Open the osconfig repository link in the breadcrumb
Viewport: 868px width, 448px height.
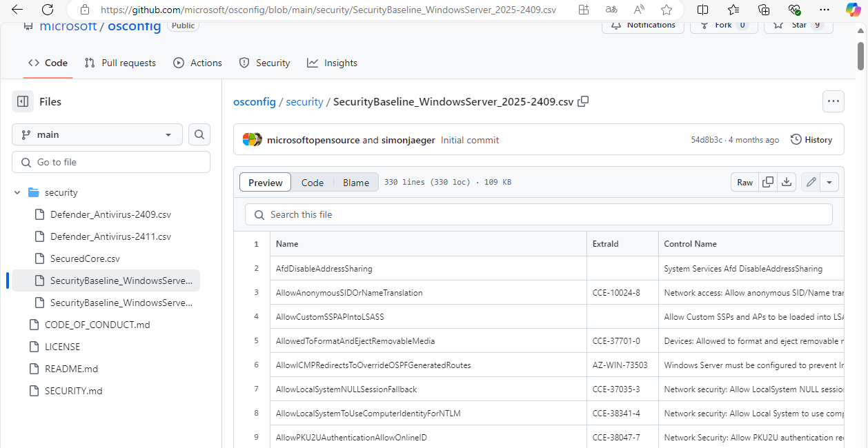click(254, 101)
